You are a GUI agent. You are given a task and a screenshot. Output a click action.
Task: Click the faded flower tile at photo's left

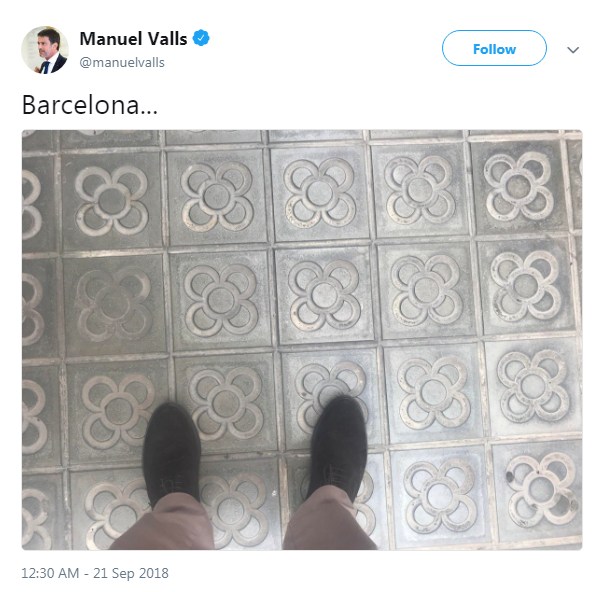click(x=115, y=305)
